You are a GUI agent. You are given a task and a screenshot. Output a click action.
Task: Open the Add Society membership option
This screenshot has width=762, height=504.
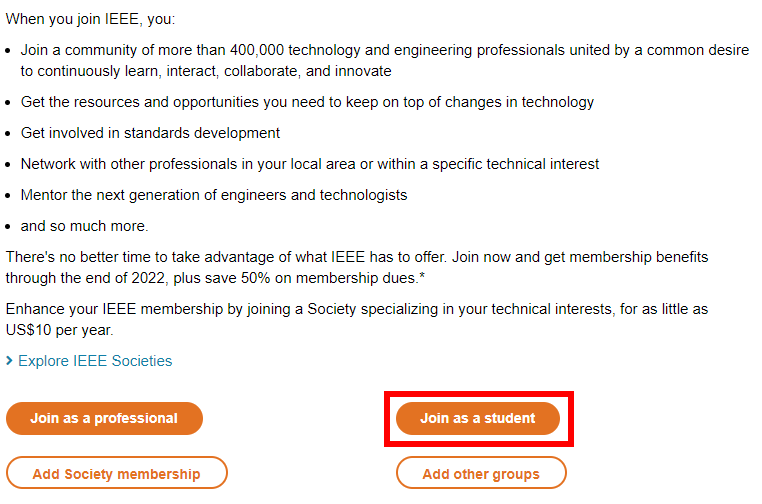point(117,472)
